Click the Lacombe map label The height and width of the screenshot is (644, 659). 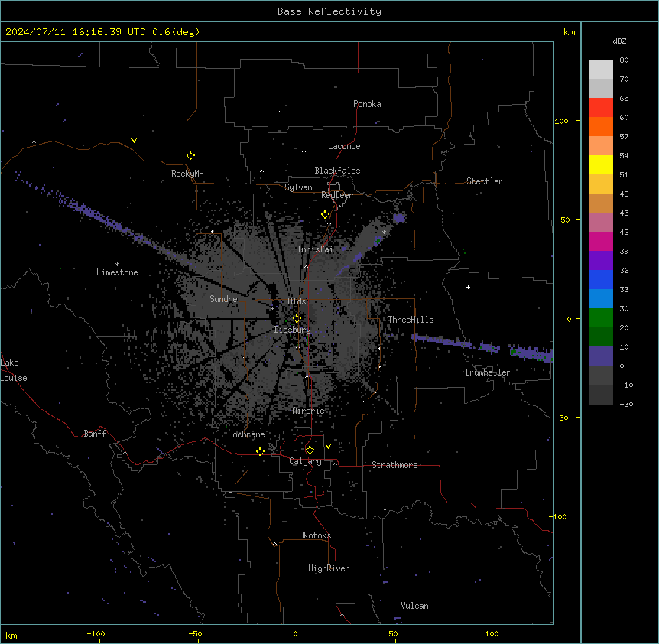[x=344, y=146]
